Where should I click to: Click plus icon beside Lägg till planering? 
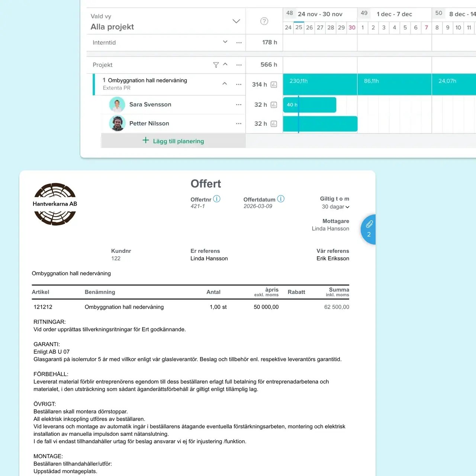(x=145, y=141)
